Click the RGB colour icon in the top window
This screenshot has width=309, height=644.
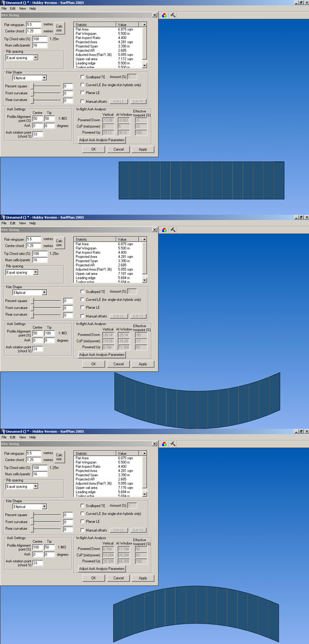164,15
